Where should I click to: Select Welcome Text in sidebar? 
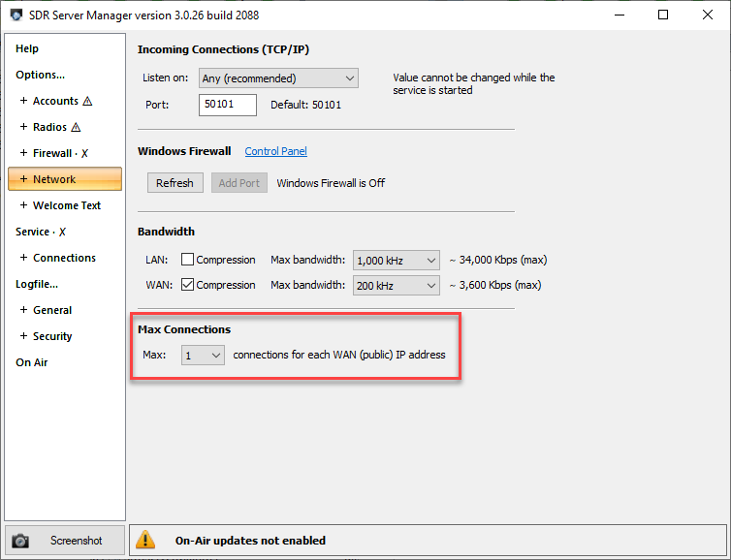[66, 205]
